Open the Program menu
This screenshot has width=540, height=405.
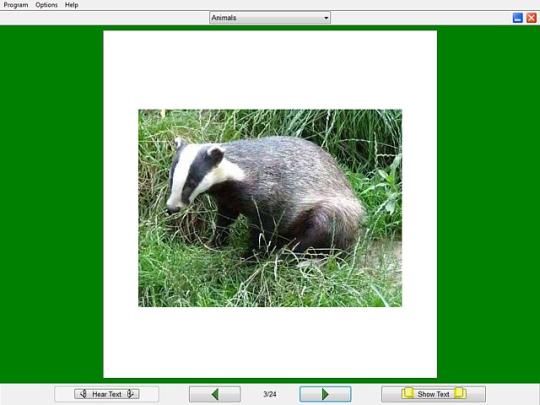[x=16, y=5]
